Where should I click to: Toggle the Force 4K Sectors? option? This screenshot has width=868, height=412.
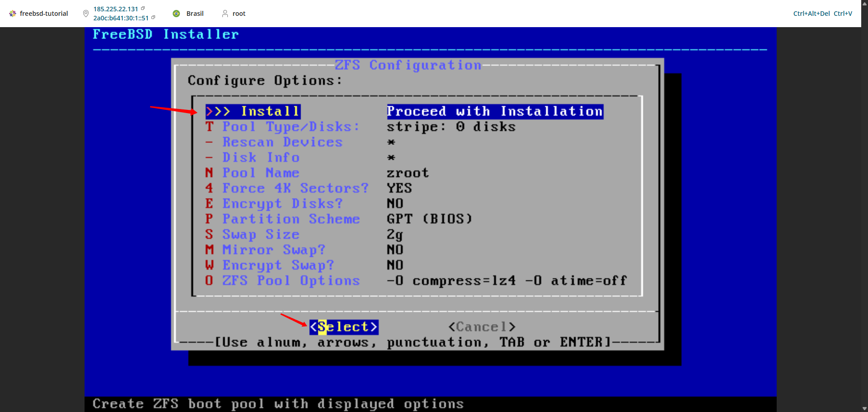287,188
